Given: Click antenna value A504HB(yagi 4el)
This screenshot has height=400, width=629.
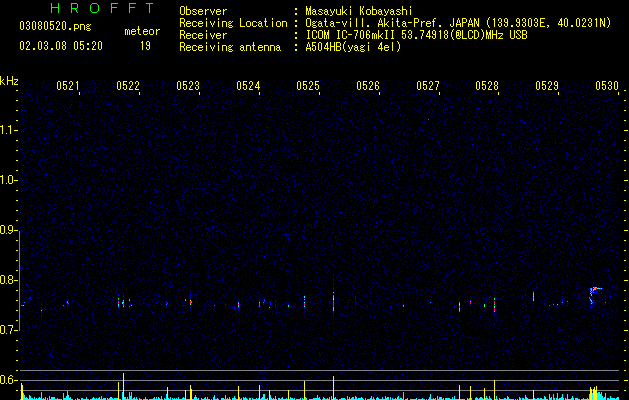Looking at the screenshot, I should 353,47.
